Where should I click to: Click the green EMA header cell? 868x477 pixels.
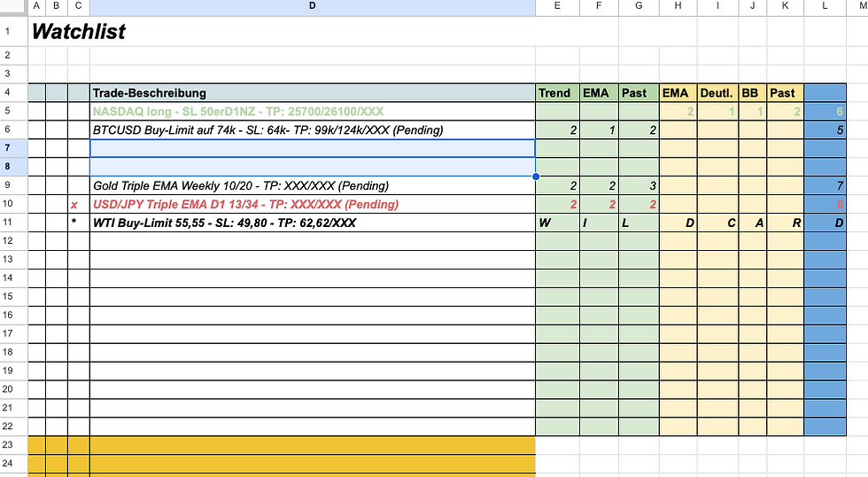tap(599, 92)
